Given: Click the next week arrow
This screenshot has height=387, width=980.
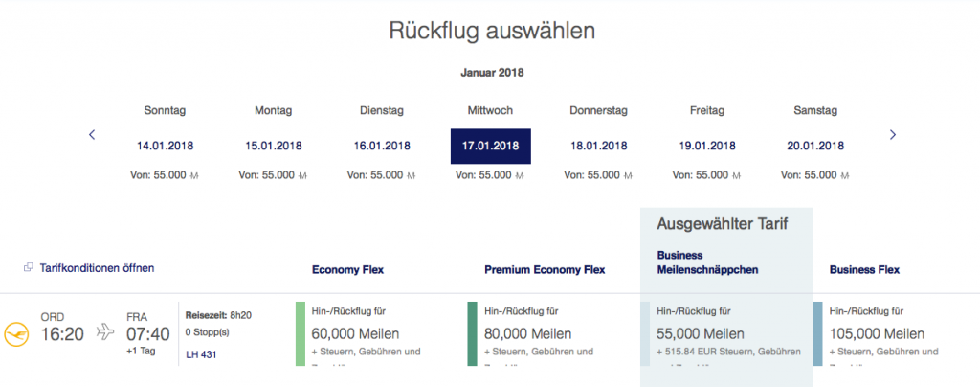Looking at the screenshot, I should [892, 135].
